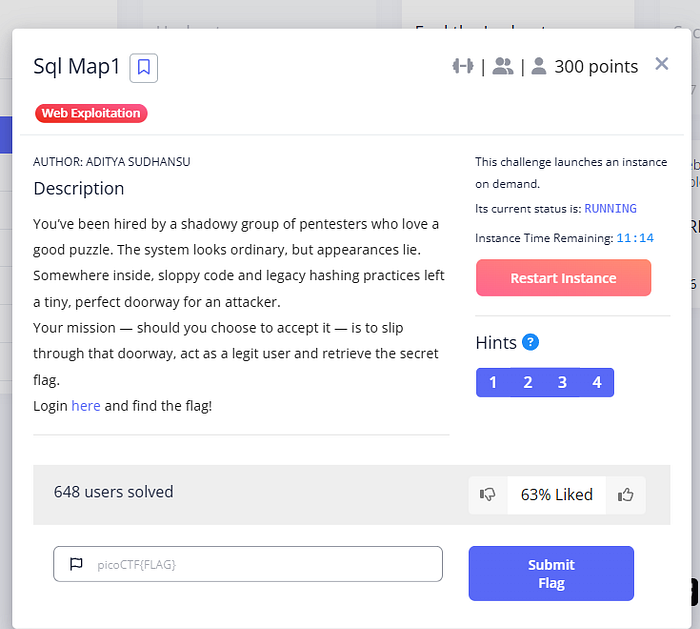This screenshot has height=629, width=700.
Task: Click the 63% Liked rating label
Action: pyautogui.click(x=557, y=495)
